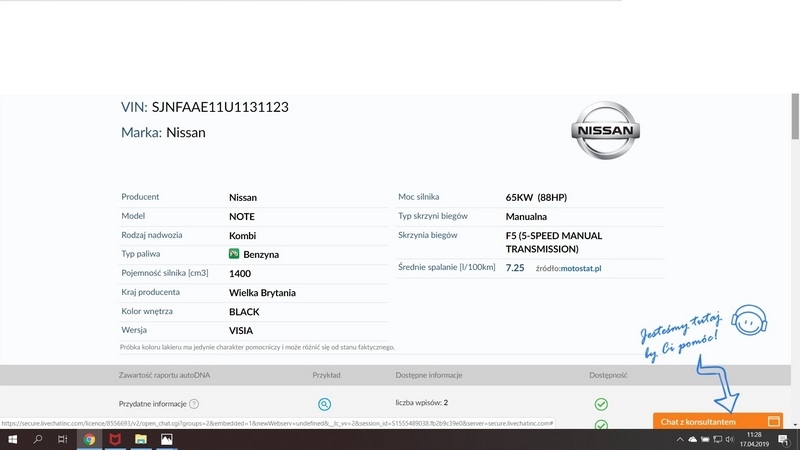Image resolution: width=800 pixels, height=450 pixels.
Task: Select the VIN number SJNFAAE11U1131123
Action: (x=220, y=107)
